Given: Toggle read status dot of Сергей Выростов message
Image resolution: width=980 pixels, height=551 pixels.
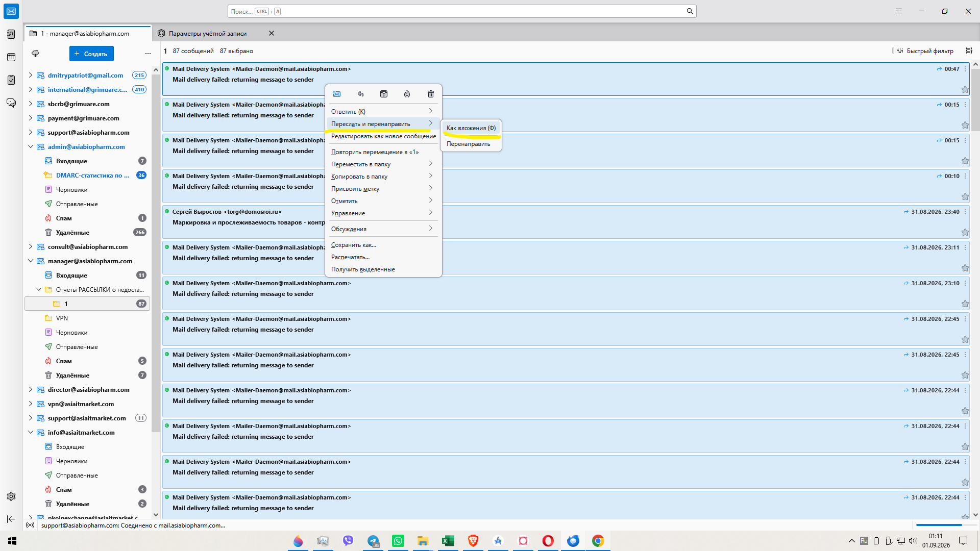Looking at the screenshot, I should point(167,211).
